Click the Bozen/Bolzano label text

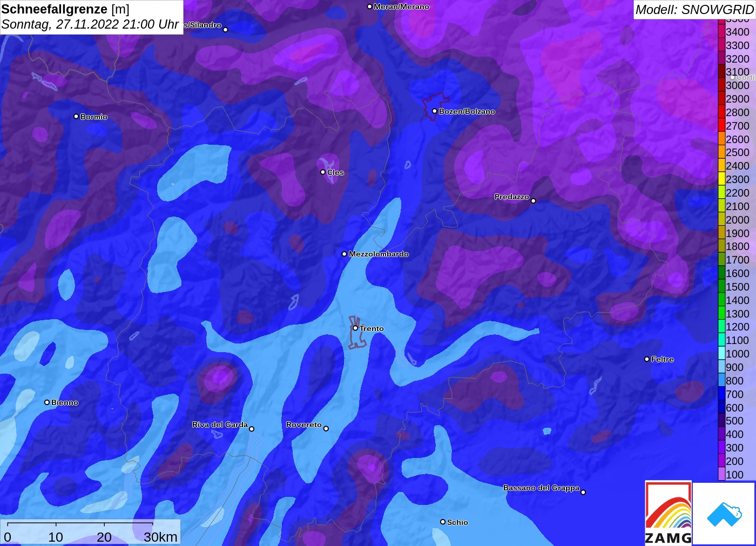click(x=467, y=111)
